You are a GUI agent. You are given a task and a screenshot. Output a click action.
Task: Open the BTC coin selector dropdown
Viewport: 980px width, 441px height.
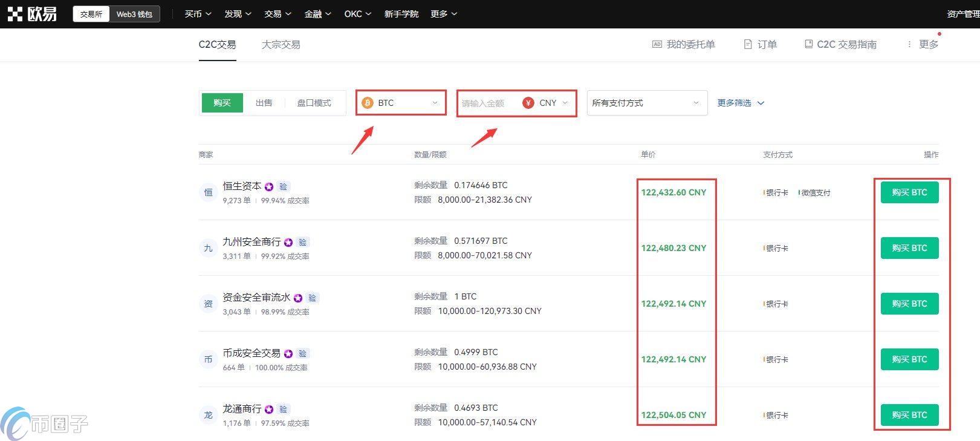(401, 103)
